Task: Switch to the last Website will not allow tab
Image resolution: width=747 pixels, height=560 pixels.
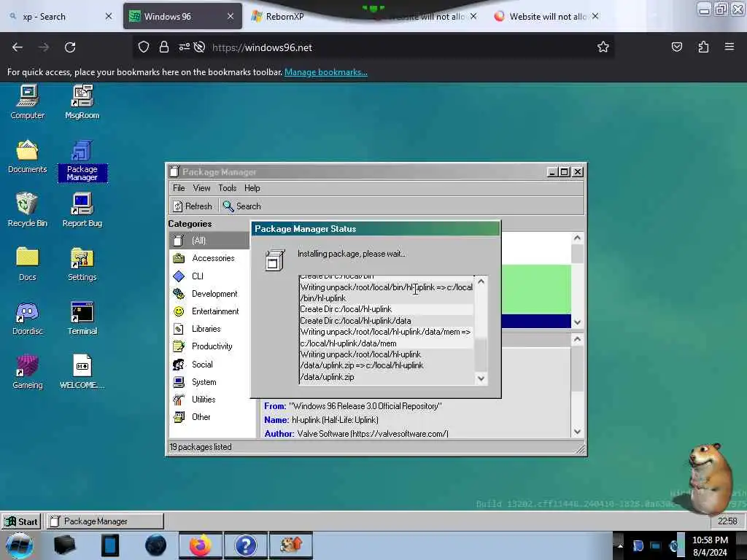Action: pos(547,16)
